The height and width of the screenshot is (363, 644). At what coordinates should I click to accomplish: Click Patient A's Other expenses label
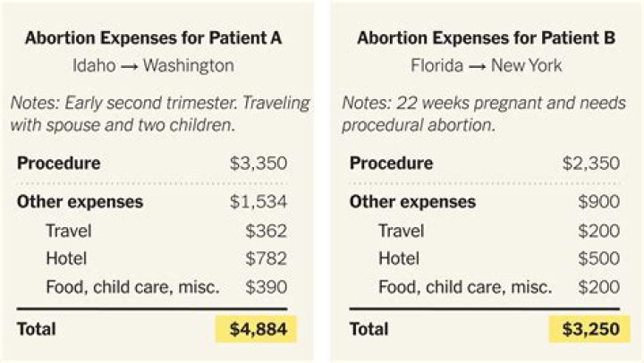(x=80, y=202)
